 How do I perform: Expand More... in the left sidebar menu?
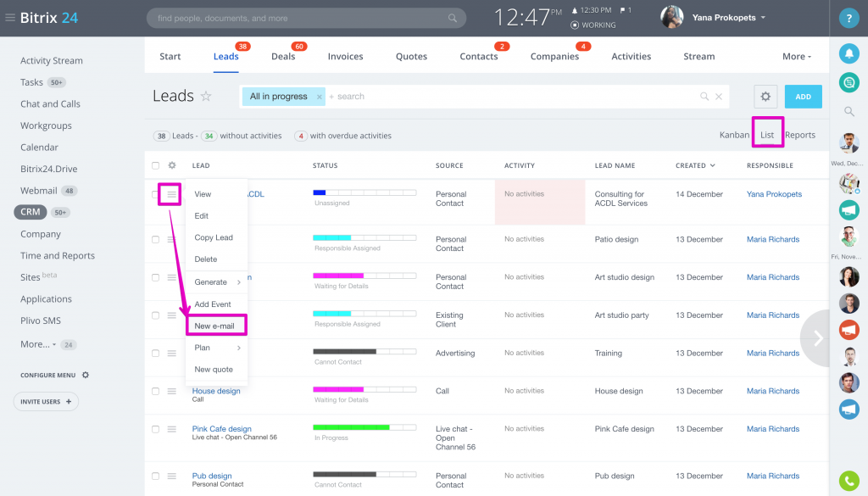tap(38, 344)
